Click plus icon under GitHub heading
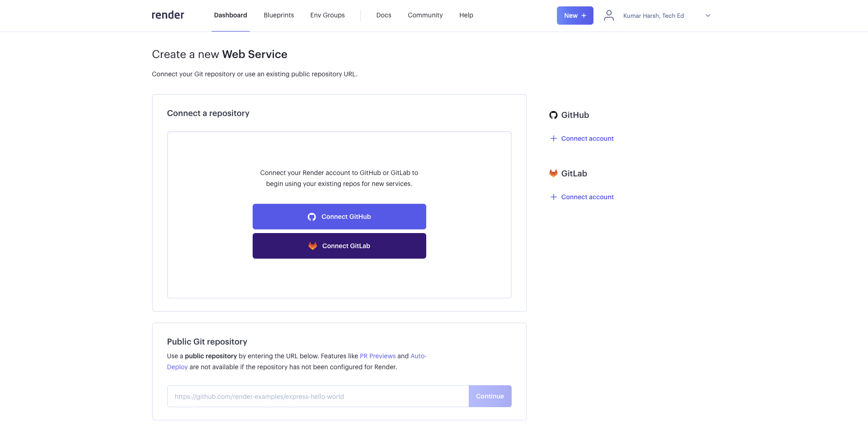Screen dimensions: 868x446 [x=553, y=138]
